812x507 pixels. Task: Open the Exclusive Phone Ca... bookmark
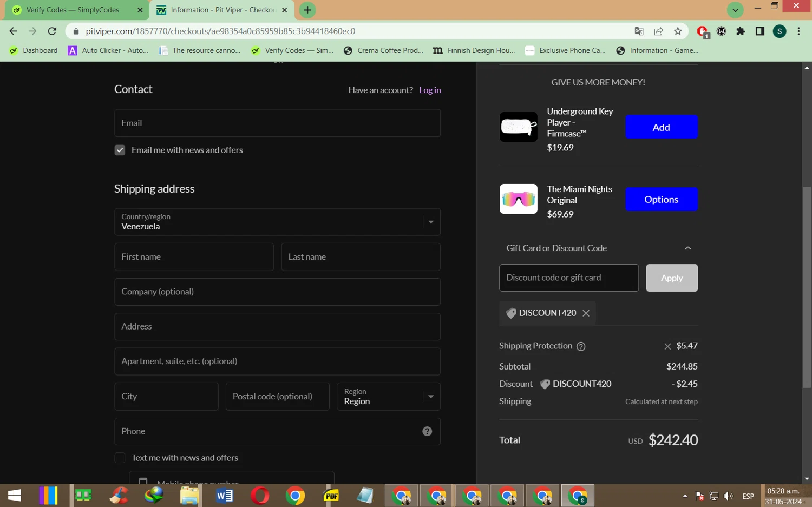566,50
